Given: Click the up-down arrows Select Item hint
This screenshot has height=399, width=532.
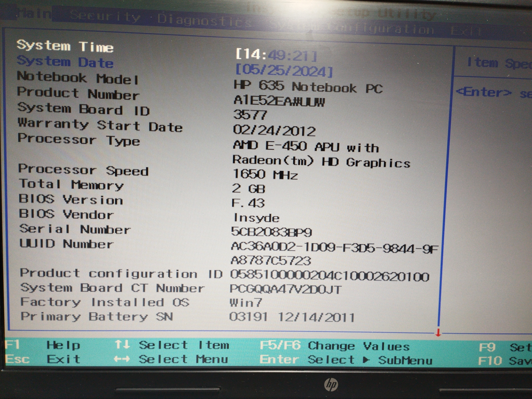Looking at the screenshot, I should [x=172, y=345].
